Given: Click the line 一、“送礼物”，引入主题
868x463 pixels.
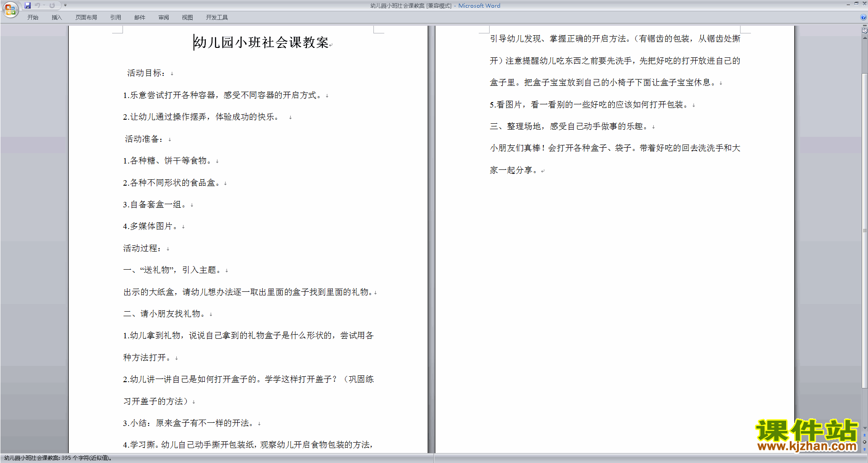Looking at the screenshot, I should (x=173, y=270).
